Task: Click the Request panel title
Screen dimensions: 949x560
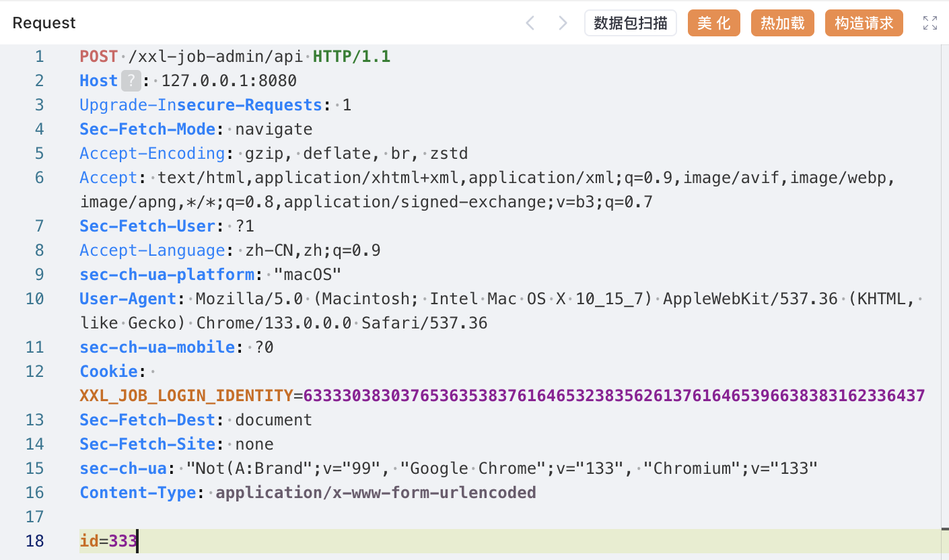Action: 44,23
